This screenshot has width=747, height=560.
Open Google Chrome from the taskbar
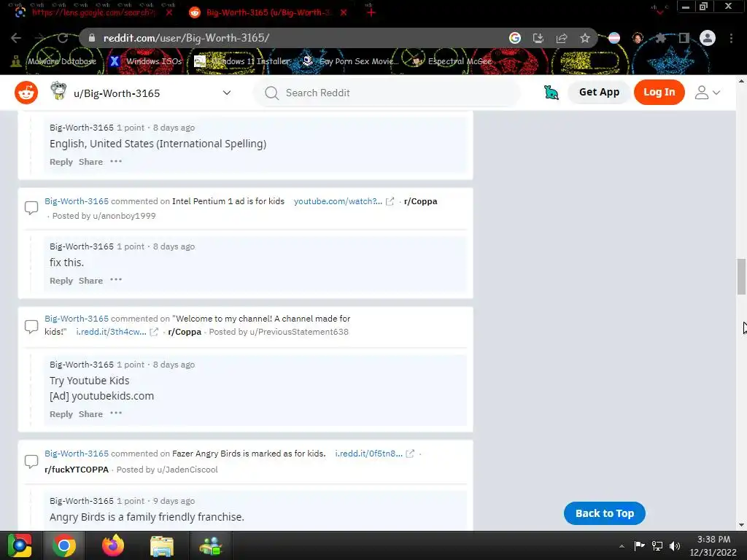coord(64,545)
